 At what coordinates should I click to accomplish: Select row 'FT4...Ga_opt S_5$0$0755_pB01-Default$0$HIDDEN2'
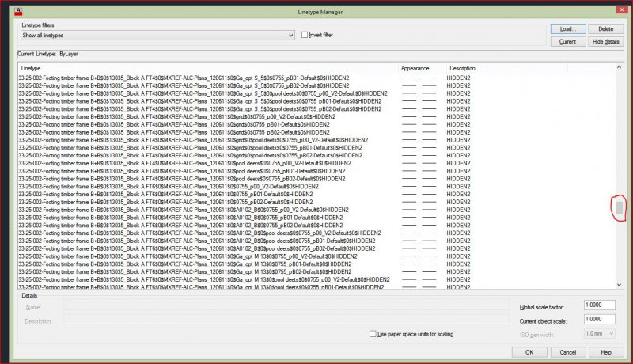(317, 78)
